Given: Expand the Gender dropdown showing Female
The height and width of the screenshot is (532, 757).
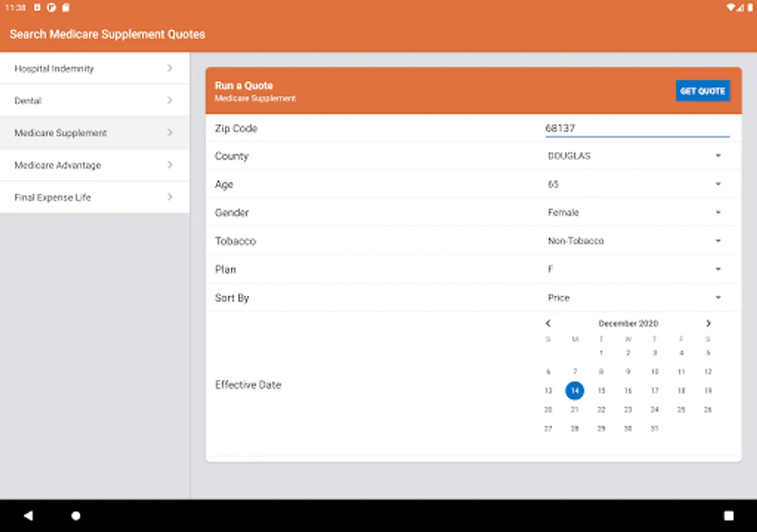Looking at the screenshot, I should click(x=638, y=213).
